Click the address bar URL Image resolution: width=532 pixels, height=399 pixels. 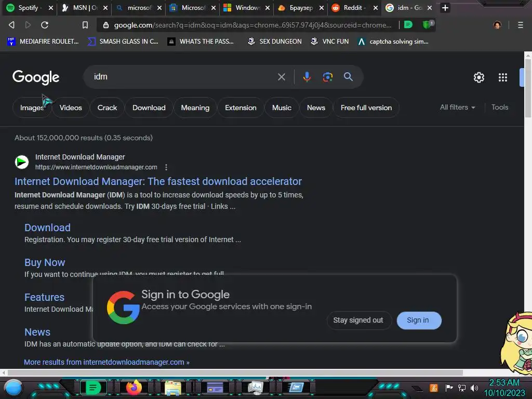tap(252, 25)
